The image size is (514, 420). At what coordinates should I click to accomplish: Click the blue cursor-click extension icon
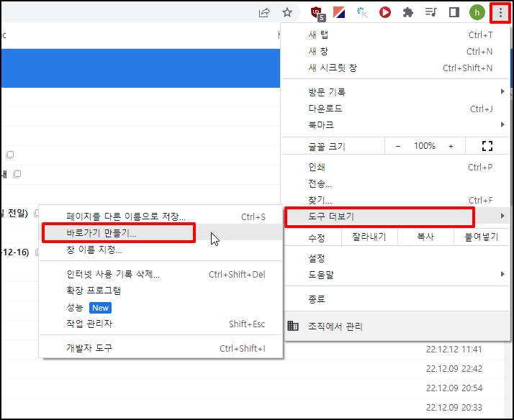point(362,13)
